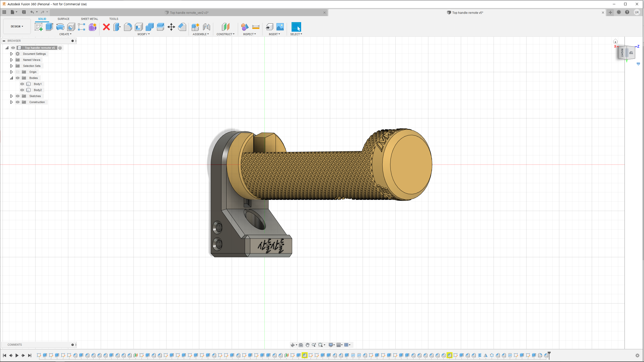This screenshot has width=644, height=362.
Task: Click the ViewCube home icon
Action: tap(615, 41)
